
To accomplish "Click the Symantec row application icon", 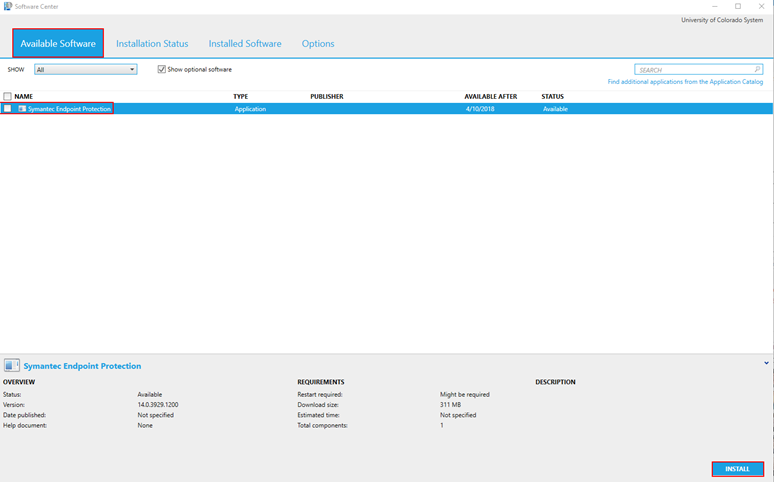I will (22, 109).
